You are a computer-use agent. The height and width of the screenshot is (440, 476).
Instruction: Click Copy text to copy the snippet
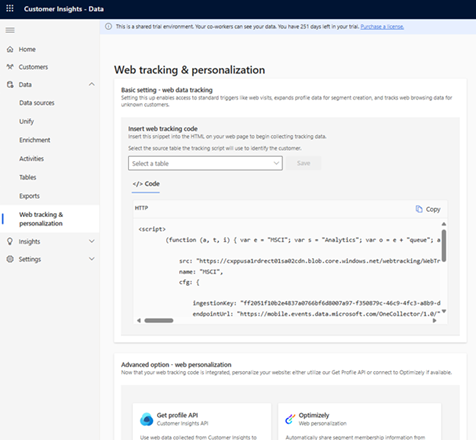(x=433, y=209)
